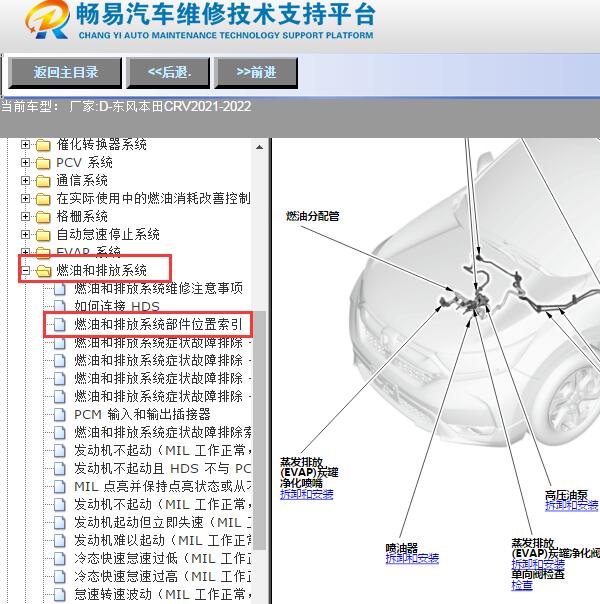Select the 格栅系统 folder icon

pos(43,217)
